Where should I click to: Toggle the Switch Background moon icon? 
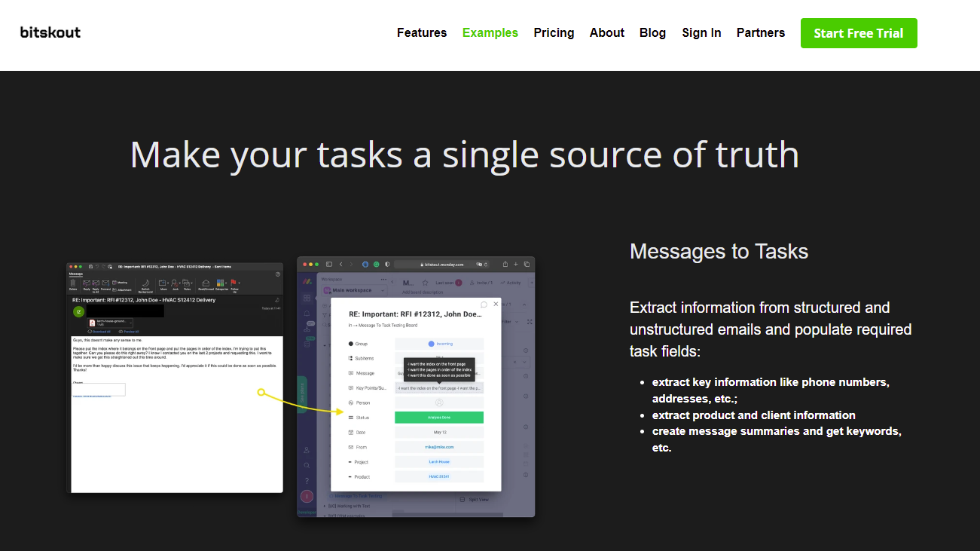coord(145,283)
